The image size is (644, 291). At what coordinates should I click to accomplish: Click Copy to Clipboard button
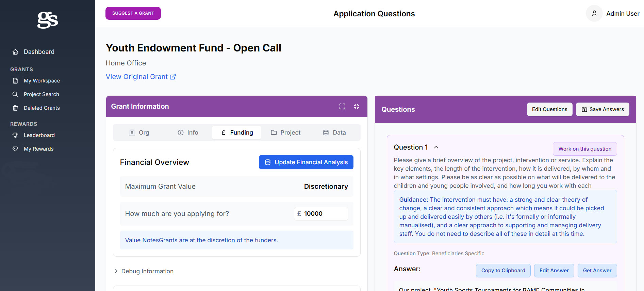(x=503, y=271)
